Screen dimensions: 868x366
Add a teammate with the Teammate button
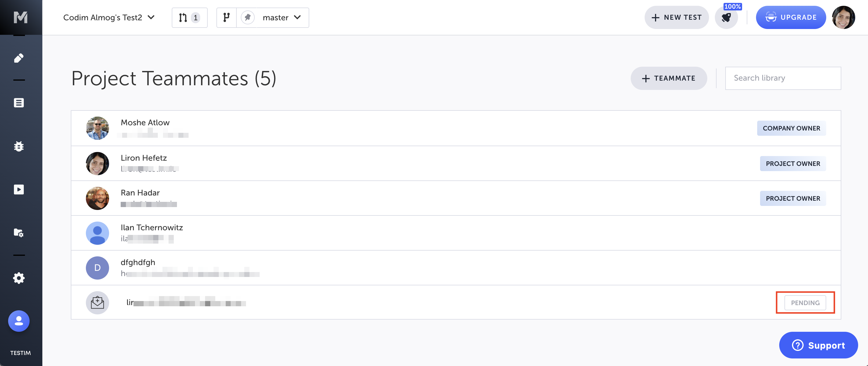[x=668, y=78]
